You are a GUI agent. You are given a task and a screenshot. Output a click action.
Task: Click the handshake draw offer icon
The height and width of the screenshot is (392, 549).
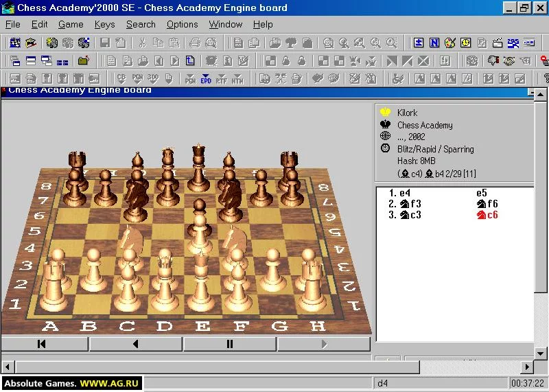tap(509, 61)
